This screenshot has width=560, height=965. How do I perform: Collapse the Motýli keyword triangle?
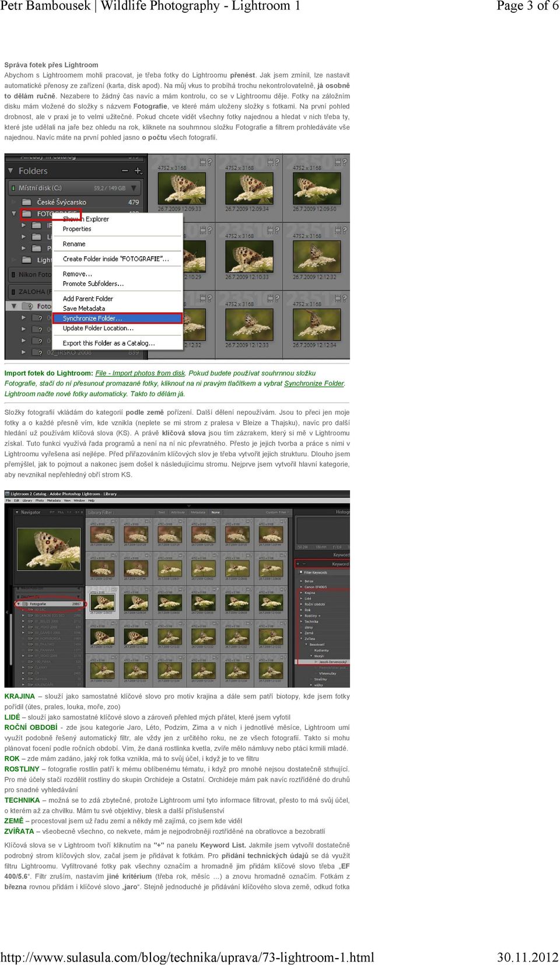pyautogui.click(x=311, y=656)
